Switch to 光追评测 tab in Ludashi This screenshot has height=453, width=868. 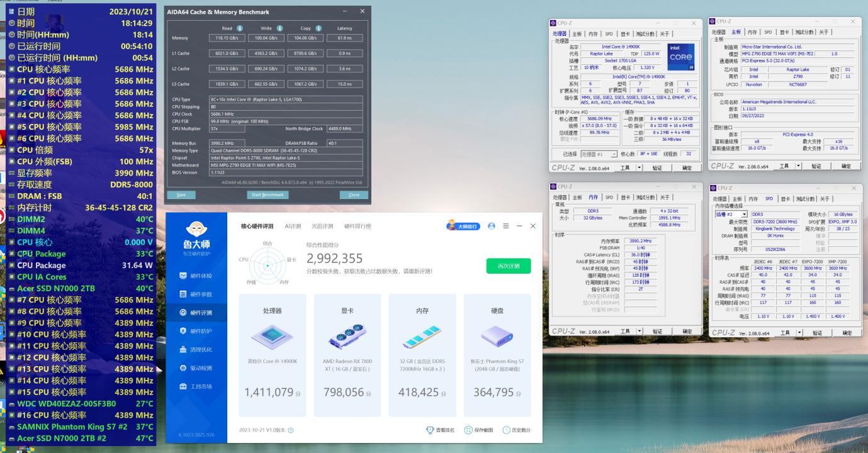pyautogui.click(x=324, y=226)
